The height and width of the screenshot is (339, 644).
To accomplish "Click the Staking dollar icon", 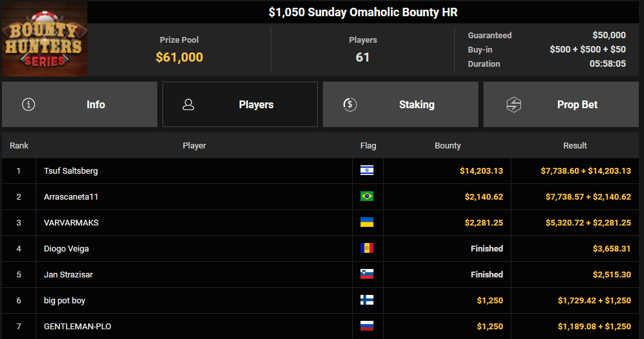I will click(x=350, y=104).
